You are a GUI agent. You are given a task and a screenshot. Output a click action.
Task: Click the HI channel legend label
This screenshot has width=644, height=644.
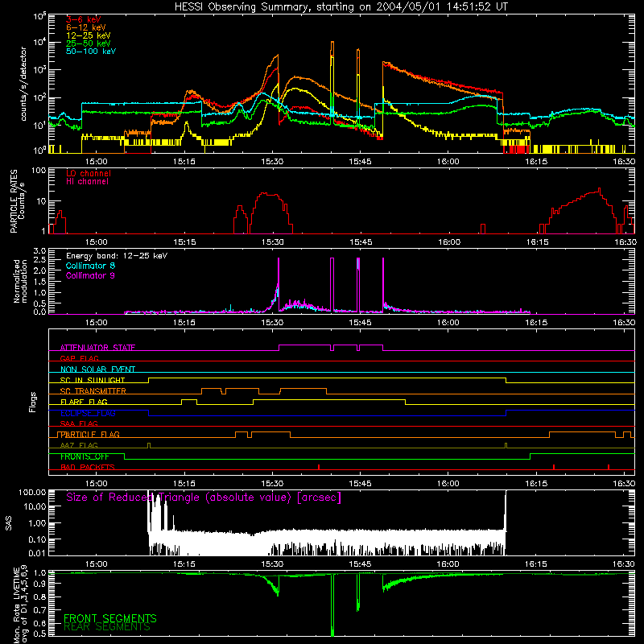[87, 182]
